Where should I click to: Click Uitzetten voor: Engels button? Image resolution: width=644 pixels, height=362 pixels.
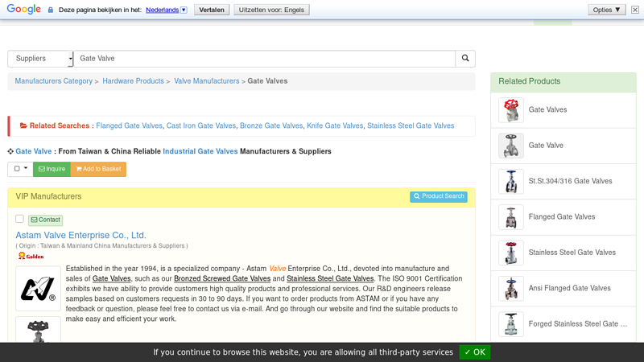click(271, 10)
